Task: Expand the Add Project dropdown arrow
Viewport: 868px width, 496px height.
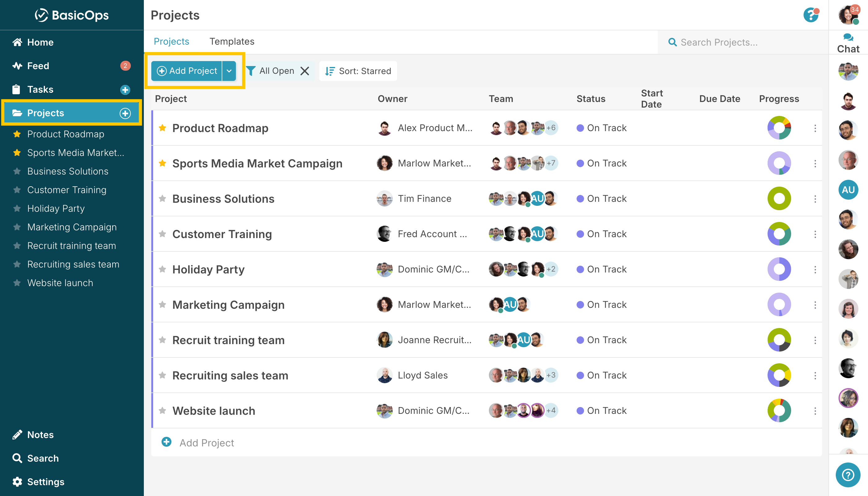Action: pyautogui.click(x=229, y=71)
